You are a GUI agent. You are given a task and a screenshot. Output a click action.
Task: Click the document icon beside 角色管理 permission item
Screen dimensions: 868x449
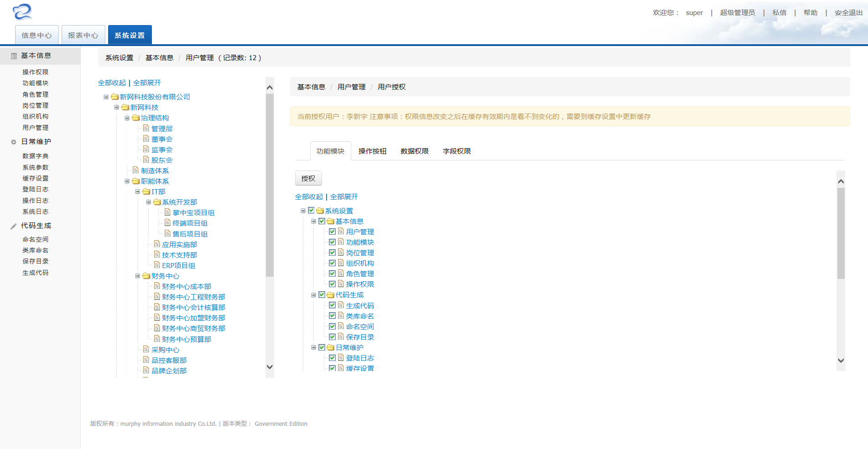point(341,273)
